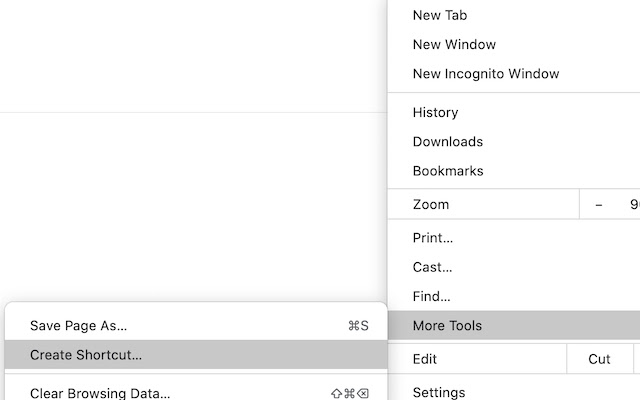Click the zoom percentage value
Screen dimensions: 640x400
coord(633,204)
